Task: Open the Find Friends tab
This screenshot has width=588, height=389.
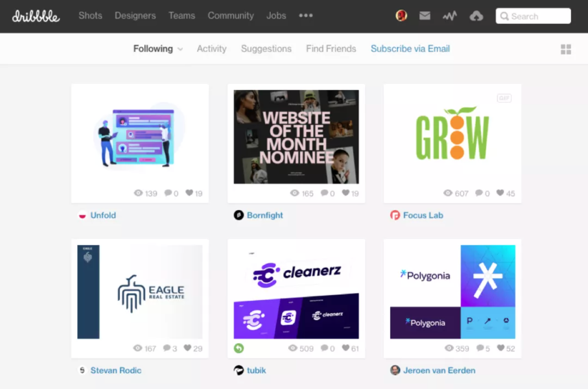Action: (331, 49)
